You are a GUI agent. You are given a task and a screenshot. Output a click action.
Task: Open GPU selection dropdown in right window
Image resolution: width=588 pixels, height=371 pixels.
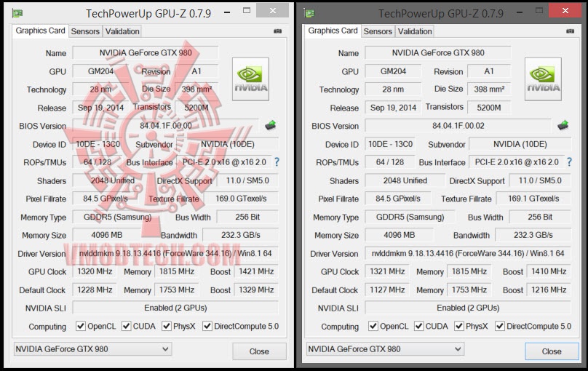point(385,349)
